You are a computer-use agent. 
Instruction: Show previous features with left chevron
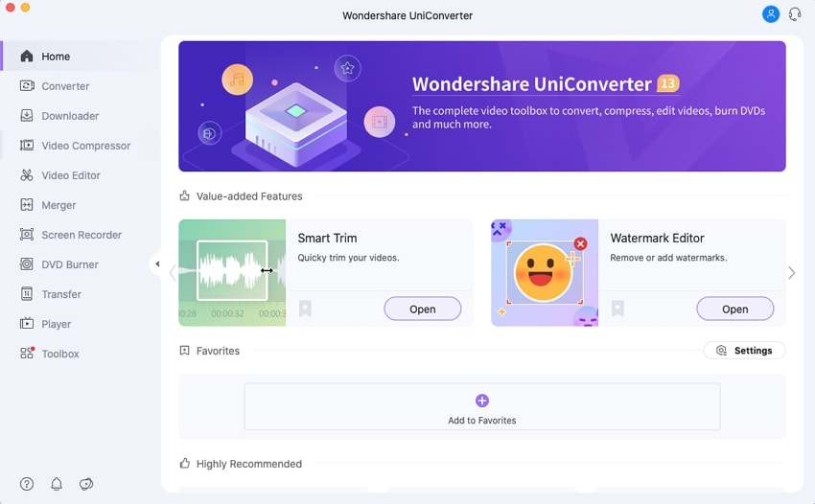pos(173,273)
